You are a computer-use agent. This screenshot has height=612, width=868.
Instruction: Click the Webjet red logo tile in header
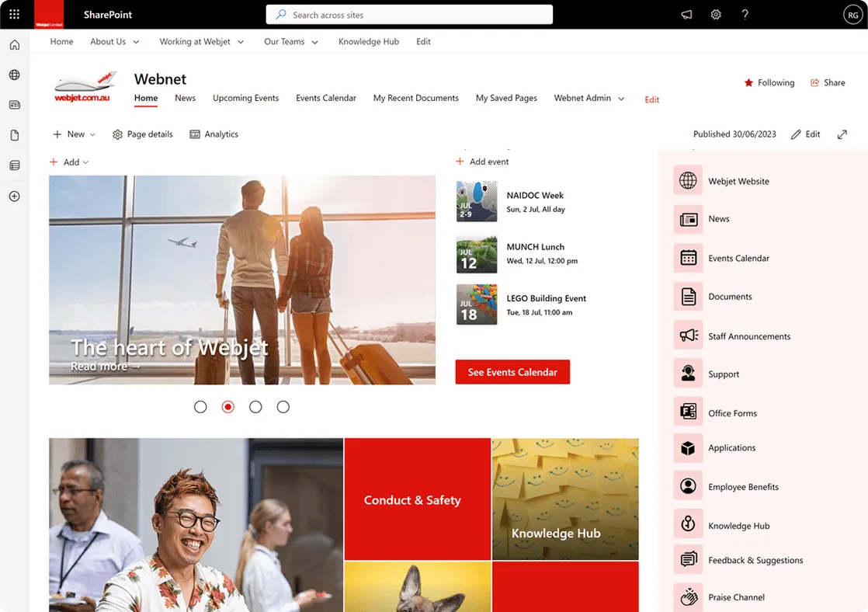[x=49, y=15]
